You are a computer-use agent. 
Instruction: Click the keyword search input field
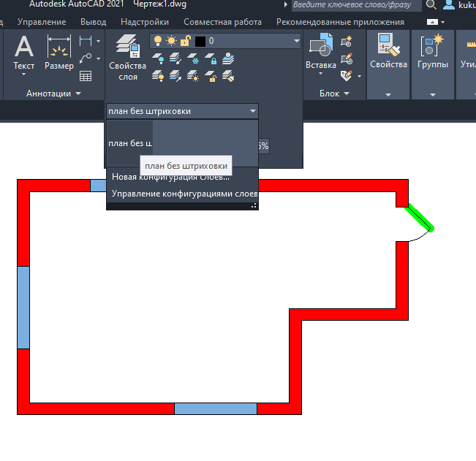356,5
